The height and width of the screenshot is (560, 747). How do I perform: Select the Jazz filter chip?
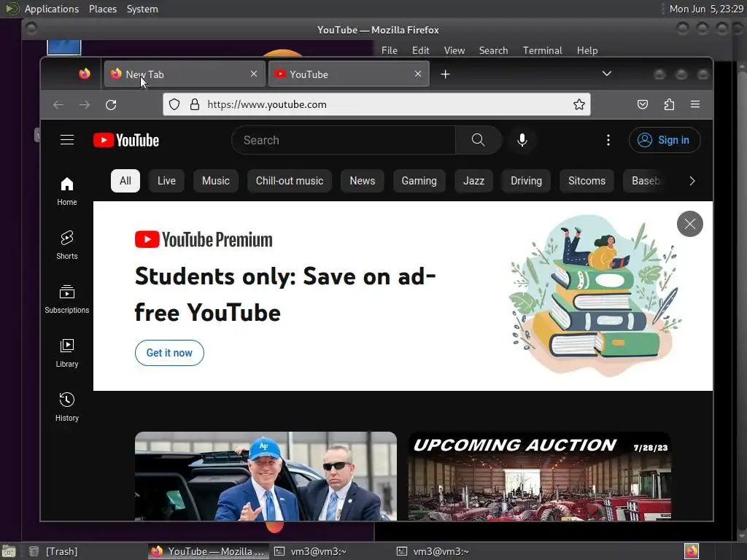[x=473, y=181]
